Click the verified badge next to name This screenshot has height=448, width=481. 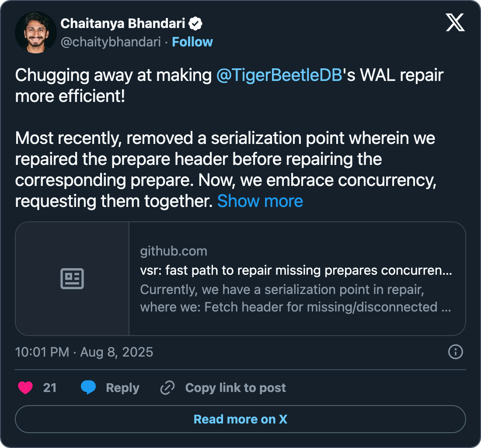[195, 24]
